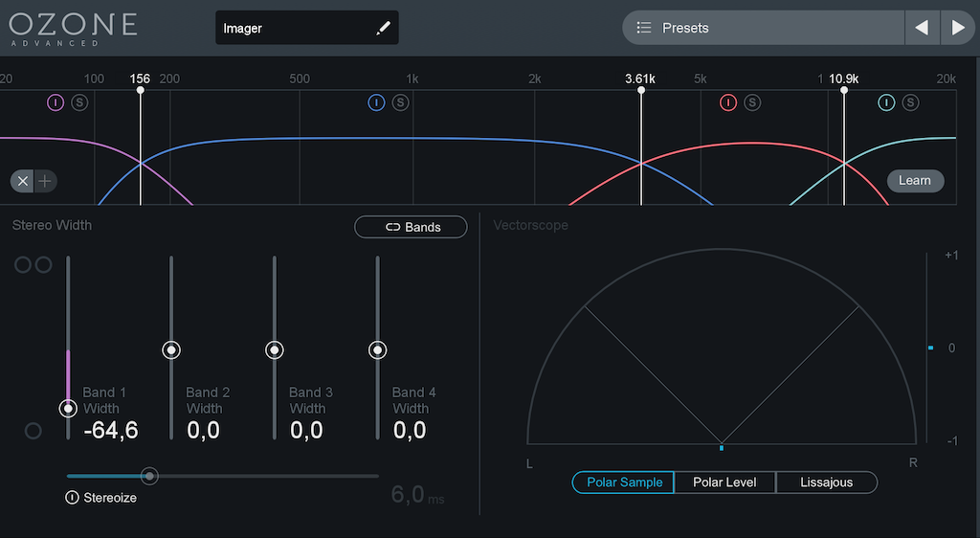The image size is (980, 538).
Task: Bypass the purple band 1 power toggle
Action: click(56, 102)
